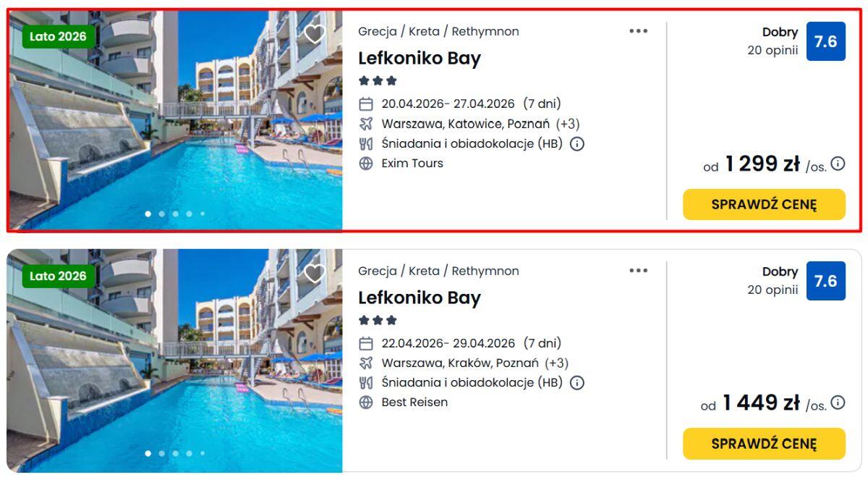Screen dimensions: 868x480
Task: Click globe icon beside Best Reisen
Action: click(x=366, y=403)
